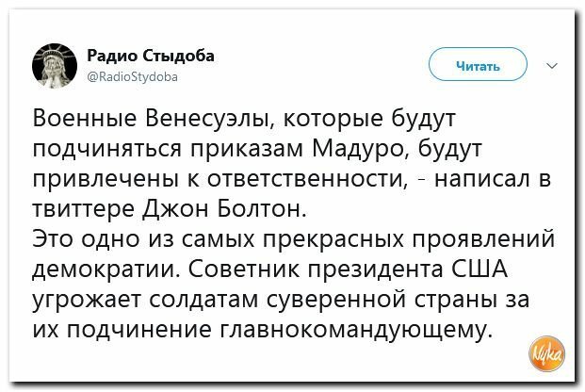Screen dimensions: 585x392
Task: Click the orange Nyka watermark logo
Action: (x=547, y=354)
